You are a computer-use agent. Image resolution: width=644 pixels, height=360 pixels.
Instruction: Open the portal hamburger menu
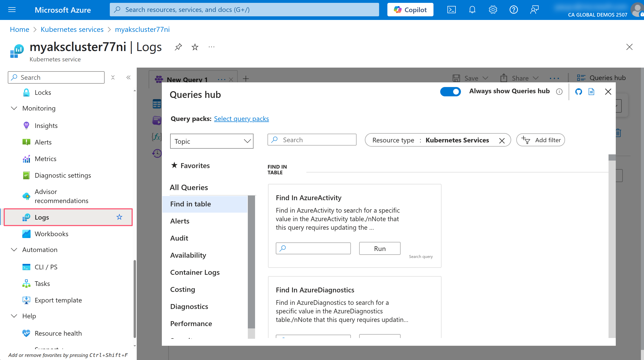click(12, 10)
